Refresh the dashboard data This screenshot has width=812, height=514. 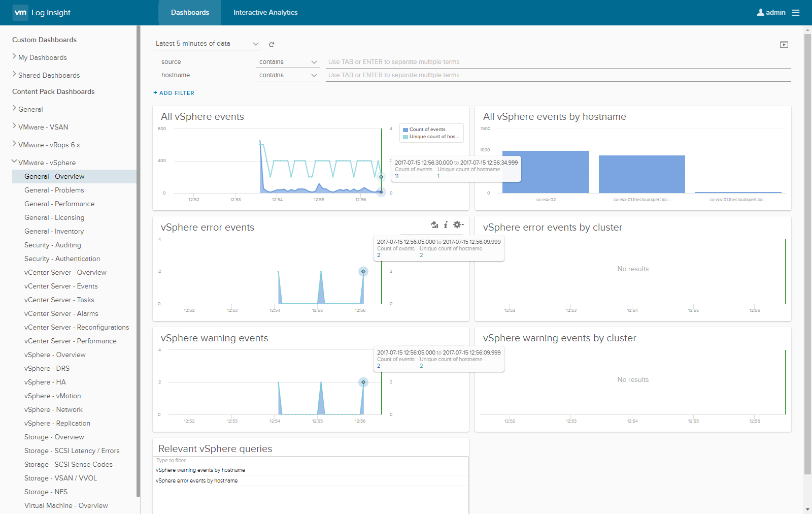click(x=272, y=45)
